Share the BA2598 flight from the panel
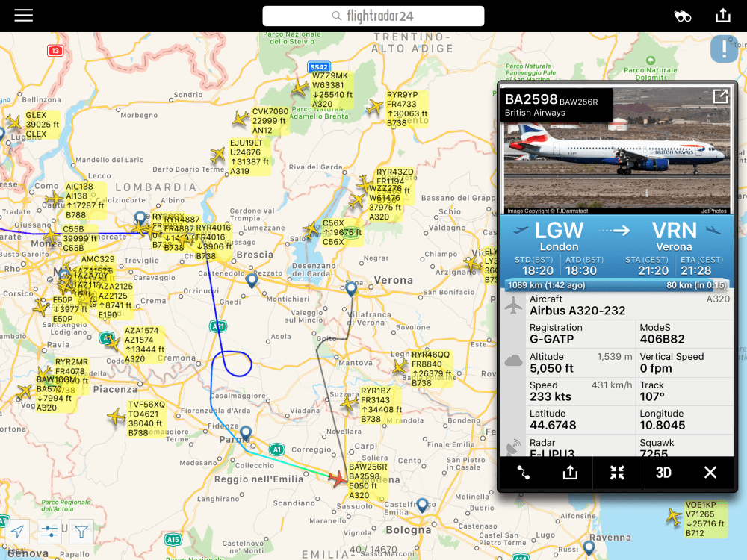The height and width of the screenshot is (560, 747). 570,473
